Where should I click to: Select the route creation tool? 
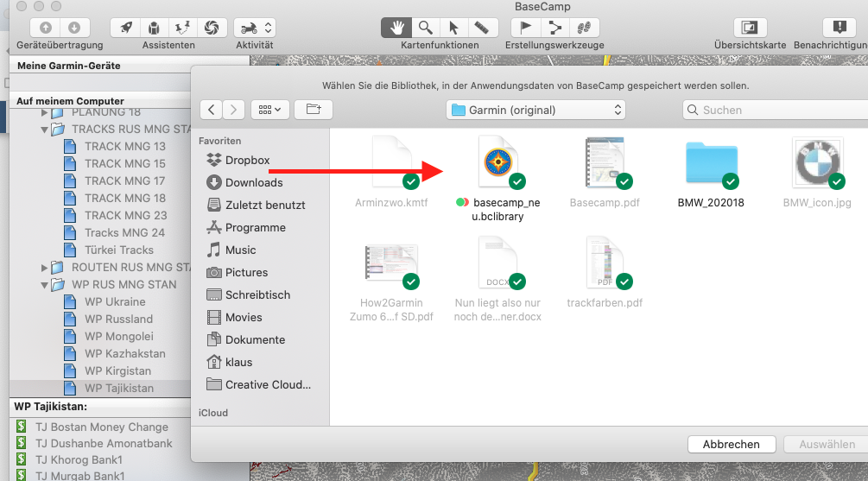[x=554, y=28]
